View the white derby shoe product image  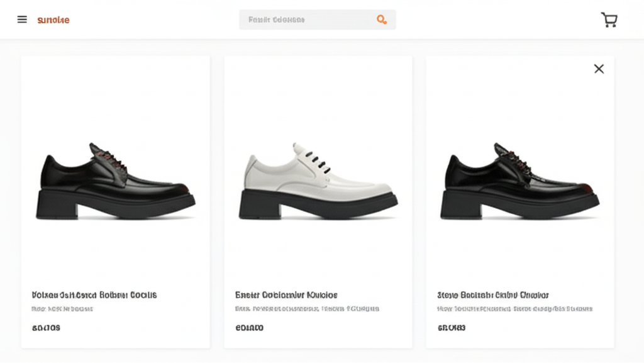tap(318, 176)
